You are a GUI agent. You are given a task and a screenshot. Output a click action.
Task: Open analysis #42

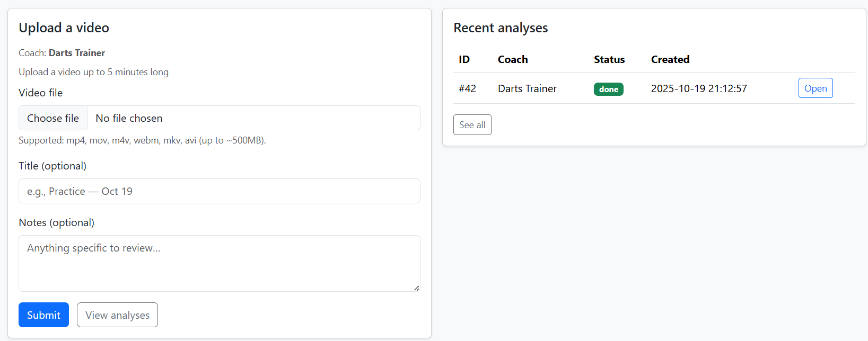coord(815,88)
